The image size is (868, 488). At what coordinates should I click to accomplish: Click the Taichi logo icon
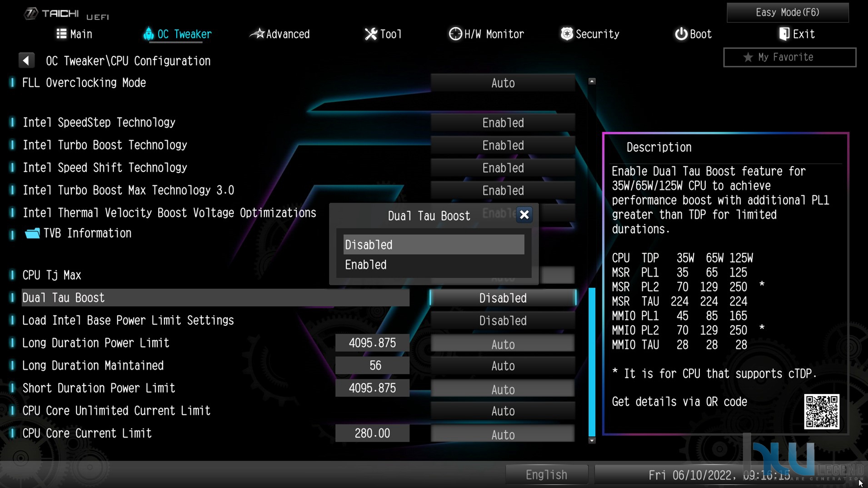(x=31, y=14)
